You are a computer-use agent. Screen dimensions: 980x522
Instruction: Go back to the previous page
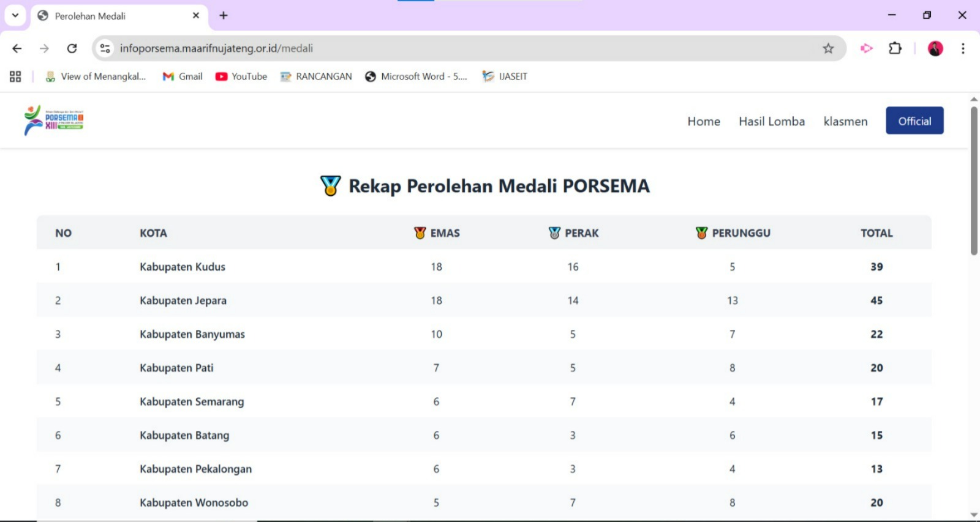[17, 48]
